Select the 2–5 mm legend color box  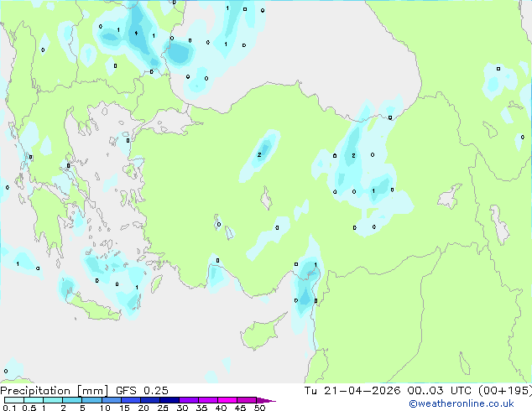click(72, 400)
